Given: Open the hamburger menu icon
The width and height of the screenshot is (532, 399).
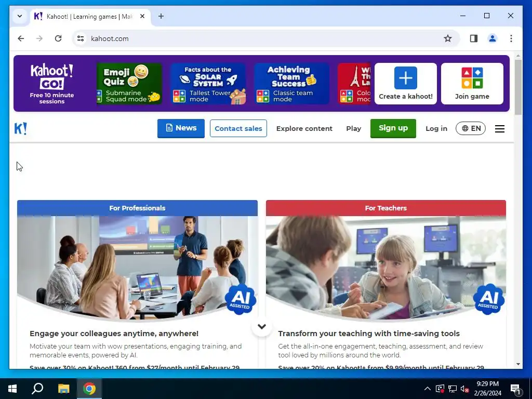Looking at the screenshot, I should [x=500, y=129].
